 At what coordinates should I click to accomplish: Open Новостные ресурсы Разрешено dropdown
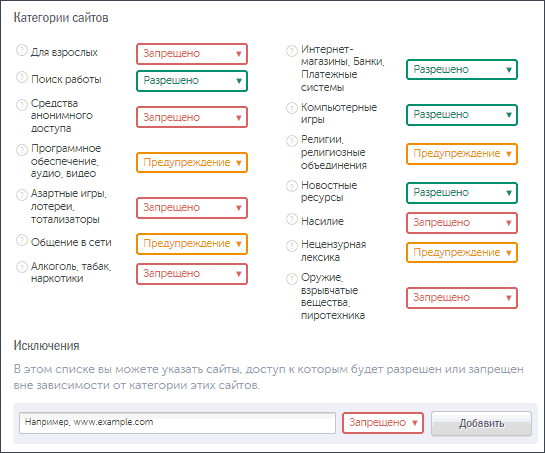pyautogui.click(x=462, y=193)
